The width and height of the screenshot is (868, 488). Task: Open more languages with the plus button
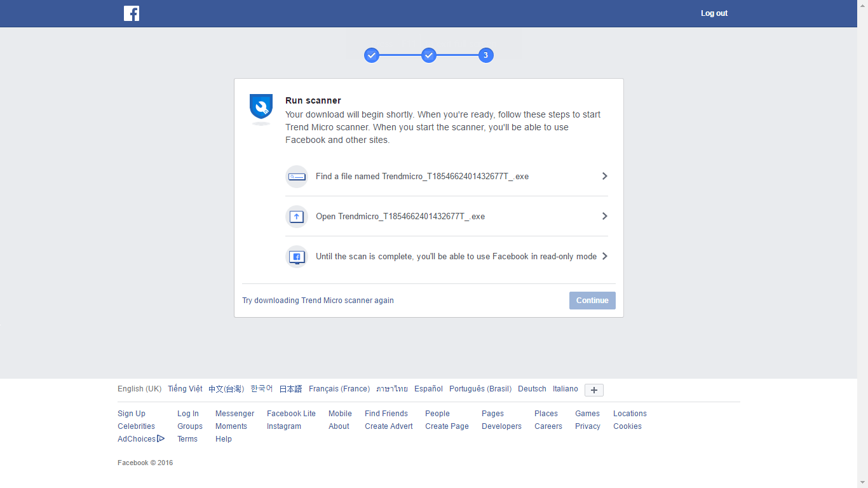pos(594,390)
